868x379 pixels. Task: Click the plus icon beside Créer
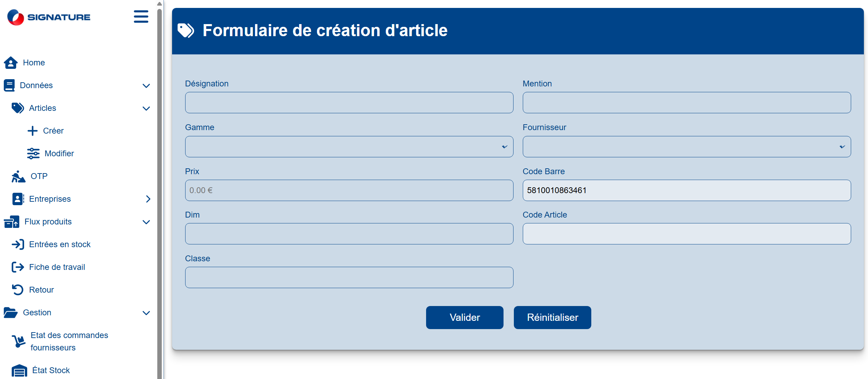coord(32,131)
